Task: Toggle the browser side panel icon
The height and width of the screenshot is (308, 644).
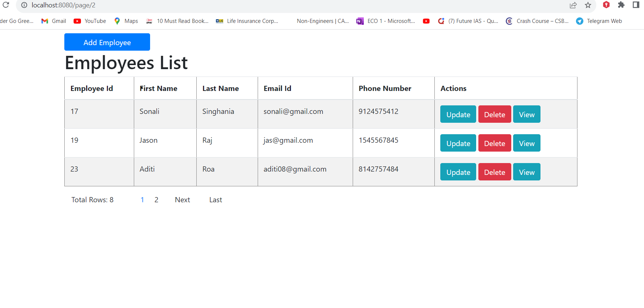Action: click(636, 5)
